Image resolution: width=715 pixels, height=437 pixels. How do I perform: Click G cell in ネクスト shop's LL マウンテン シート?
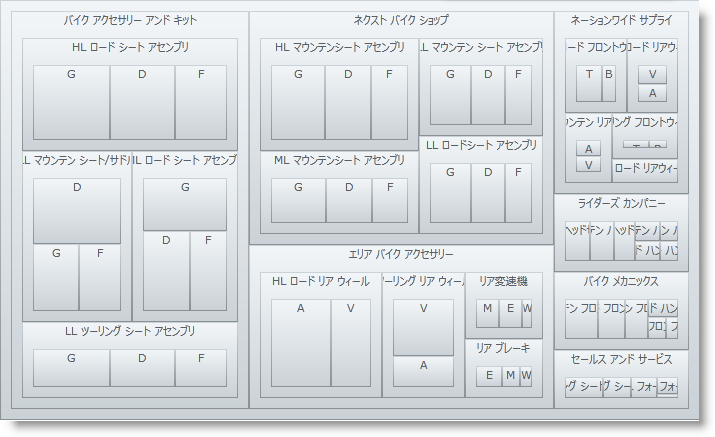click(x=450, y=95)
